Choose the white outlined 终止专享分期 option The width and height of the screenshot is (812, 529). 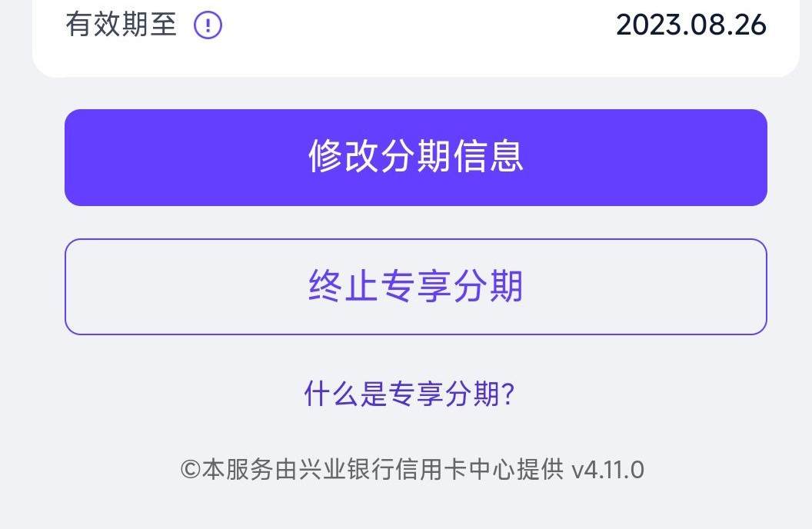pyautogui.click(x=416, y=287)
